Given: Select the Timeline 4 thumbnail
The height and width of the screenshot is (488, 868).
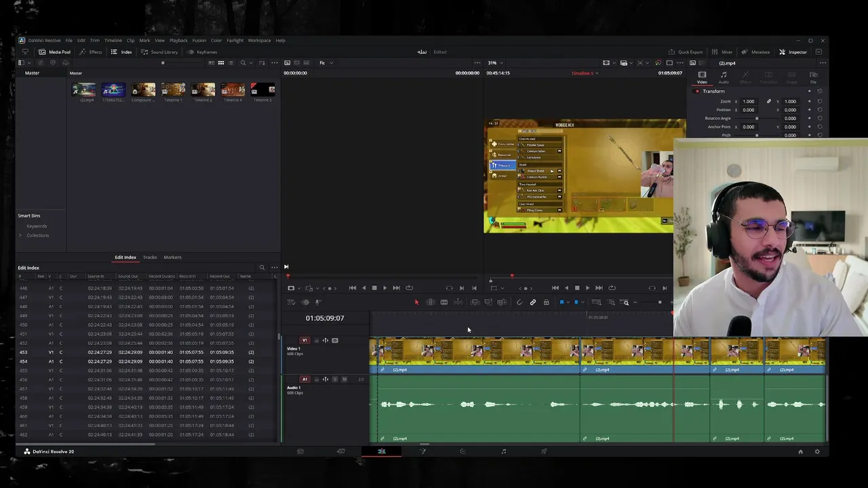Looking at the screenshot, I should click(x=233, y=89).
